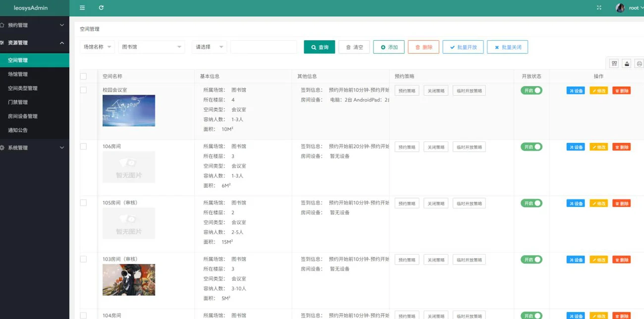This screenshot has height=319, width=644.
Task: Open 场馆管理 in sidebar
Action: 35,74
